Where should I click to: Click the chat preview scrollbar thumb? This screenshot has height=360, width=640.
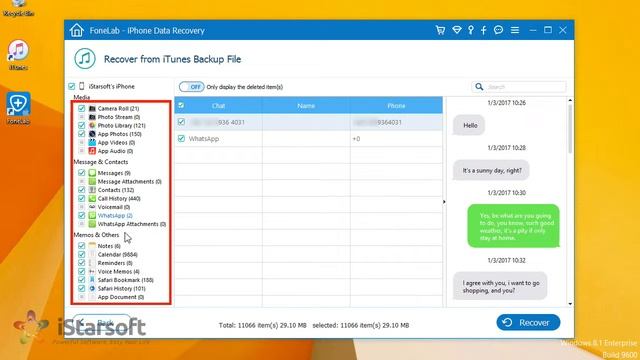[x=570, y=129]
